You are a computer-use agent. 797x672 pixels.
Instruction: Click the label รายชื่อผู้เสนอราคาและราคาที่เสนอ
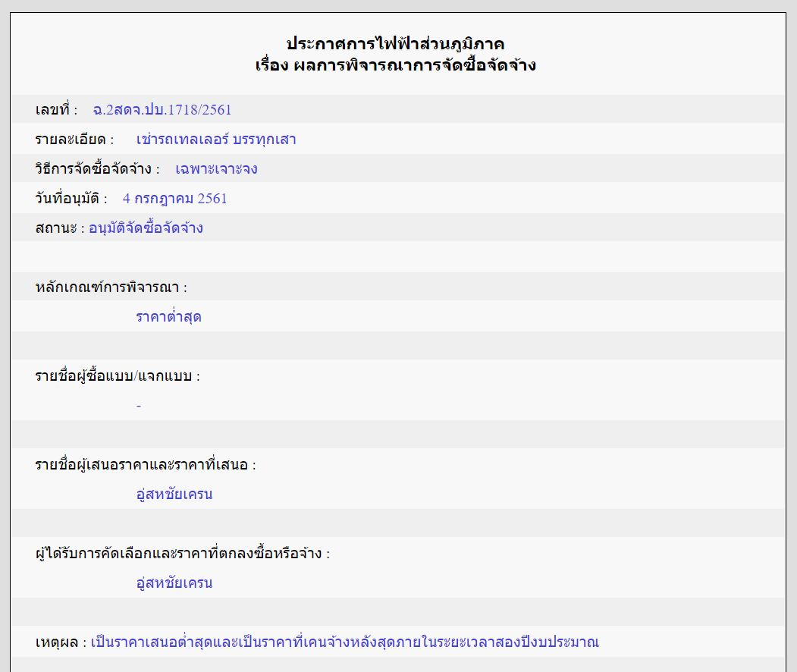click(x=146, y=464)
